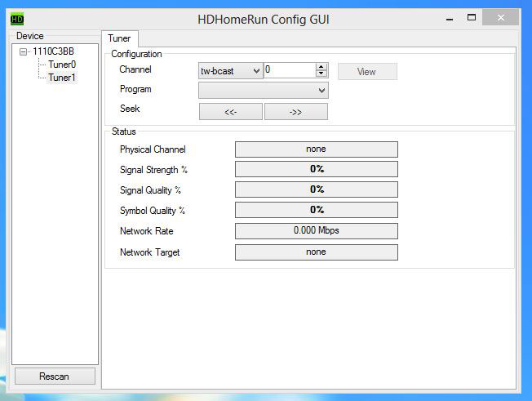Image resolution: width=532 pixels, height=401 pixels.
Task: Click the Network Target value field
Action: pos(317,252)
